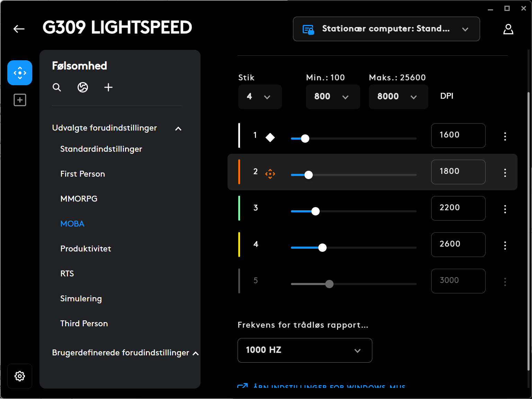
Task: Collapse Udvalgte forudindstillinger section
Action: click(x=178, y=129)
